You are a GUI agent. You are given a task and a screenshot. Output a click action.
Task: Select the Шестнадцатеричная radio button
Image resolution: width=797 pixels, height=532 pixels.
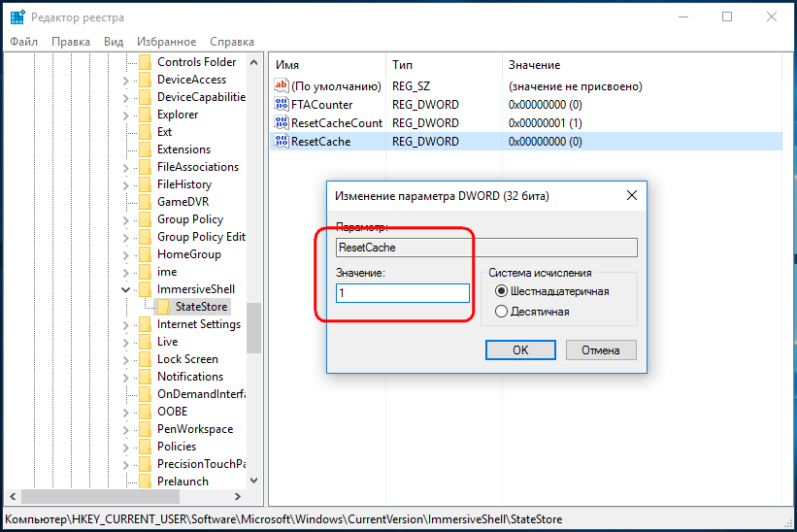click(x=501, y=291)
